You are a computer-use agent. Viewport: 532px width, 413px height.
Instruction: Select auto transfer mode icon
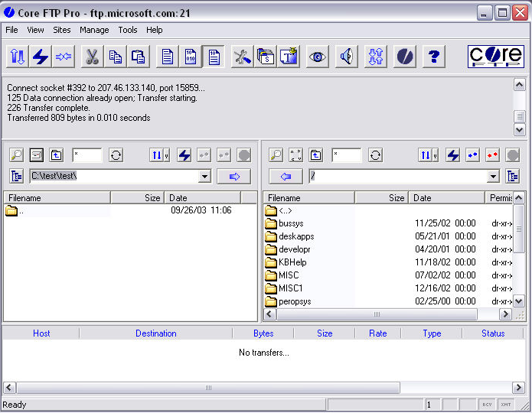coord(214,57)
